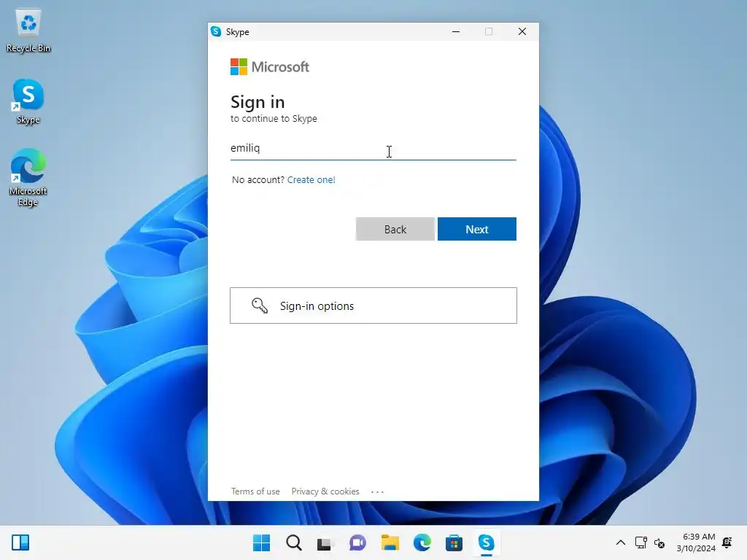
Task: Click the muted volume icon in the system tray
Action: pyautogui.click(x=659, y=542)
